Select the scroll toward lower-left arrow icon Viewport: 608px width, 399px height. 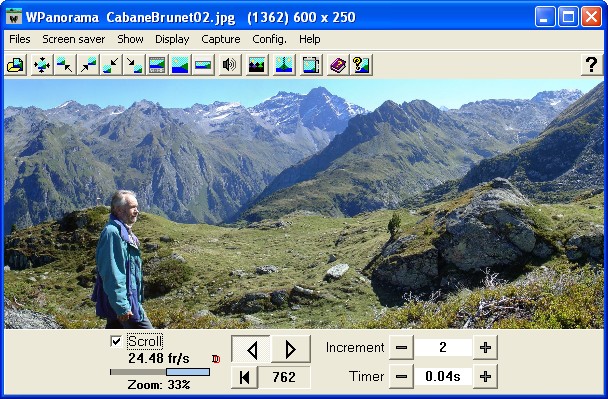pyautogui.click(x=111, y=64)
